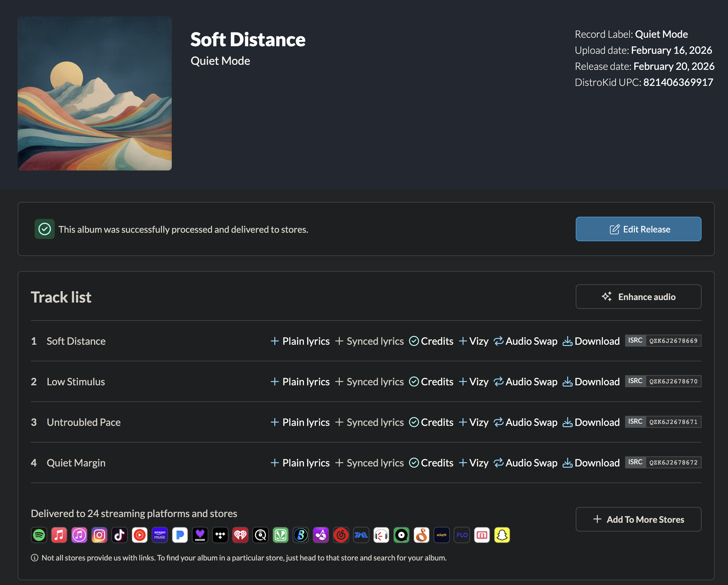Click the Instagram store icon
Screen dimensions: 728x585
[99, 535]
